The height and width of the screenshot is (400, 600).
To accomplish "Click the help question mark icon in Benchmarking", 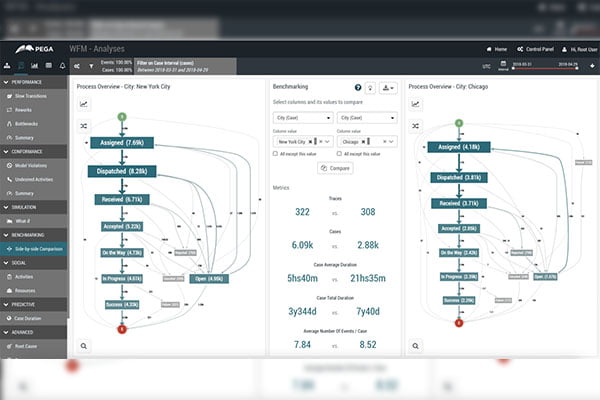I will pos(358,88).
